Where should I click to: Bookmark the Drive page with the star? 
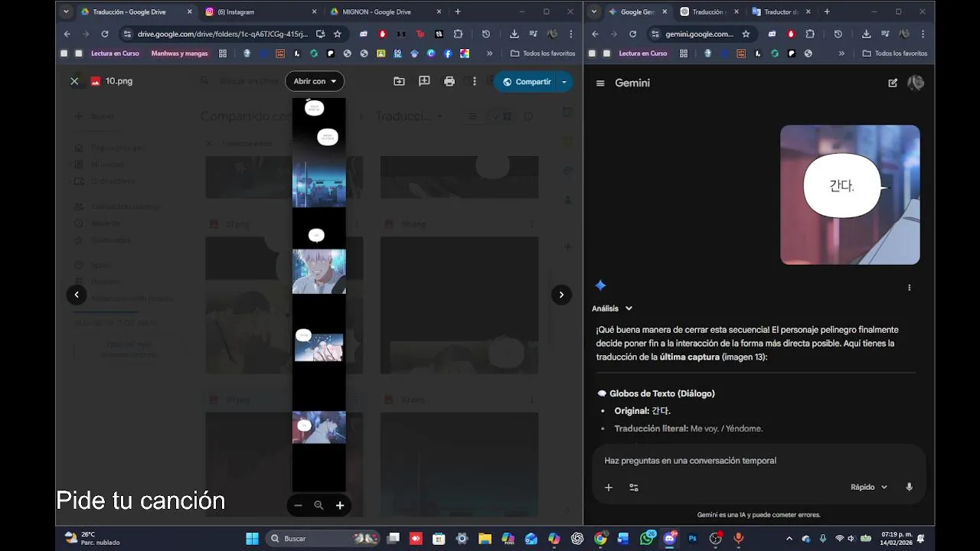(338, 34)
